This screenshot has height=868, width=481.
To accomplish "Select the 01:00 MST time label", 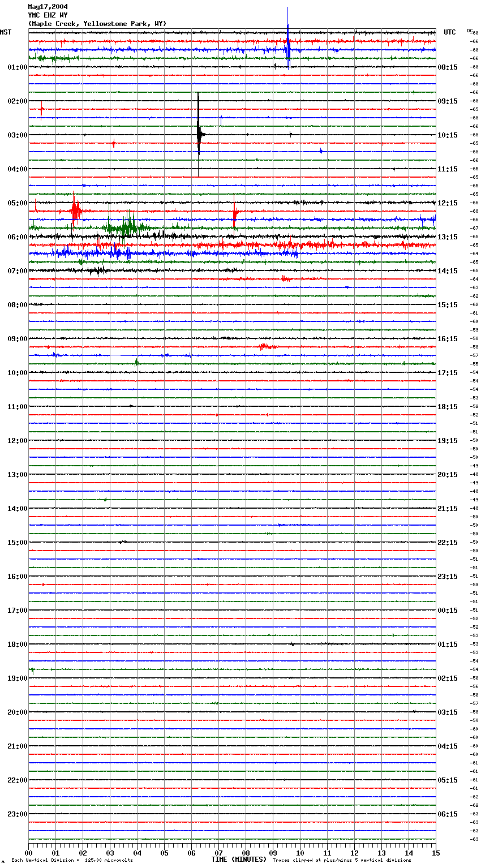I will [18, 67].
